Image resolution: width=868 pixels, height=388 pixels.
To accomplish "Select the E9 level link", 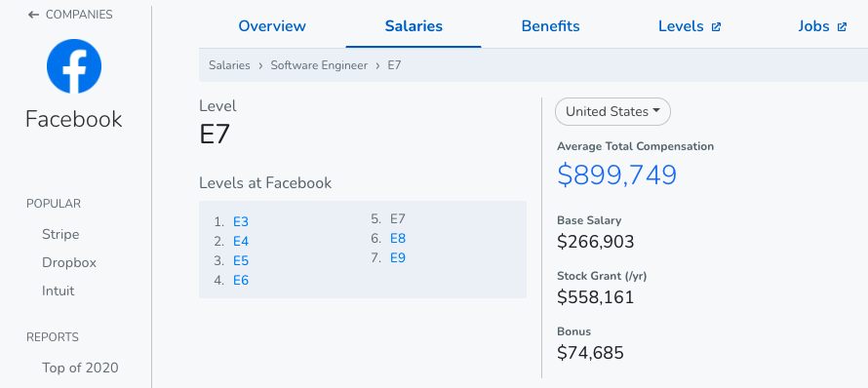I will click(x=398, y=258).
